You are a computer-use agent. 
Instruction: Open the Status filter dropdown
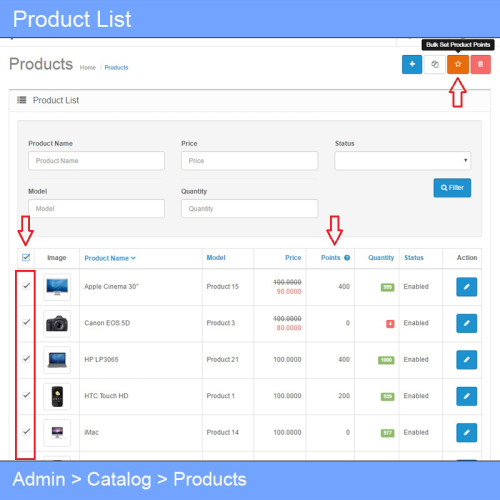(403, 161)
